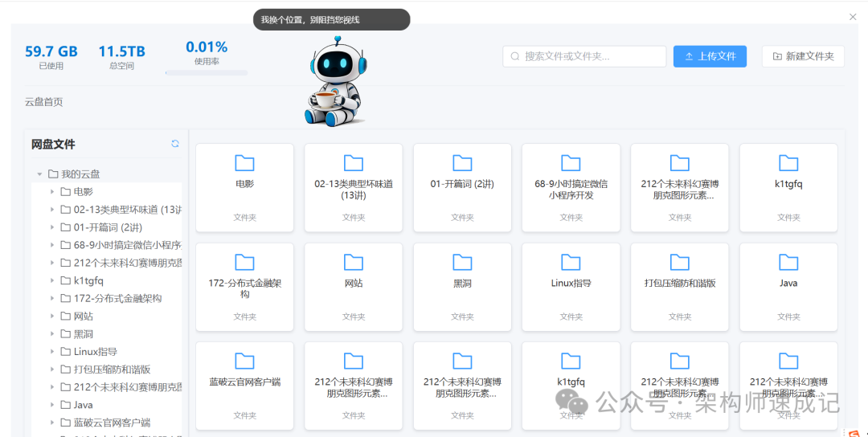Open the Java folder card icon
Screen dimensions: 868x437
point(788,262)
